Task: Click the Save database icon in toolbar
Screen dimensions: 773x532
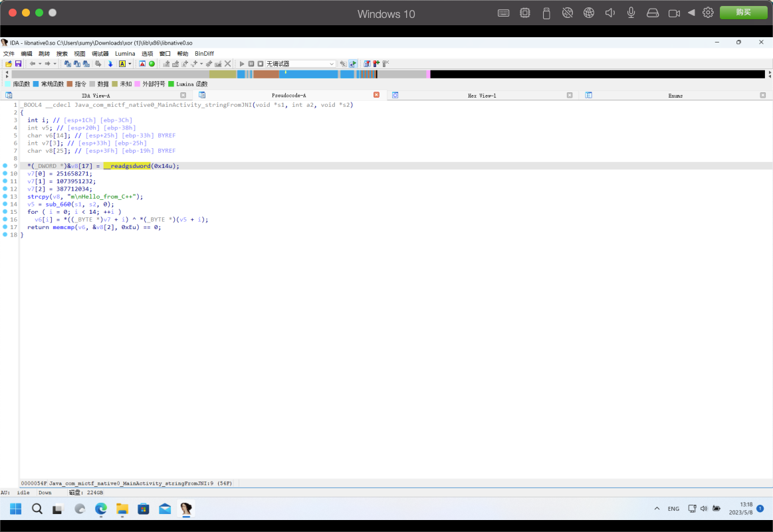Action: (x=18, y=64)
